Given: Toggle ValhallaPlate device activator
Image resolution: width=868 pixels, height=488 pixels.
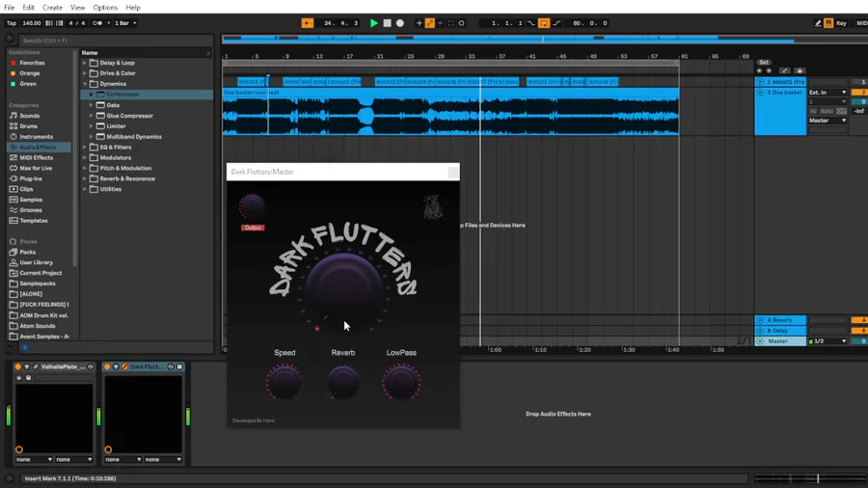Looking at the screenshot, I should [x=17, y=366].
